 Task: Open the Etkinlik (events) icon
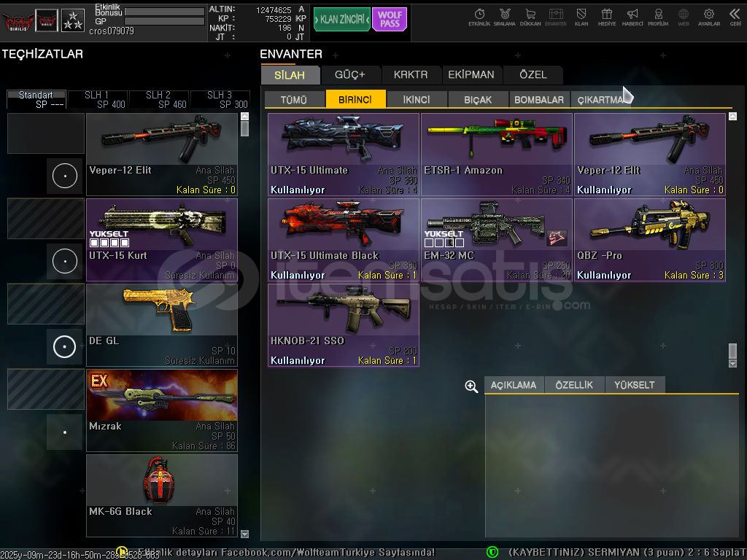click(479, 17)
